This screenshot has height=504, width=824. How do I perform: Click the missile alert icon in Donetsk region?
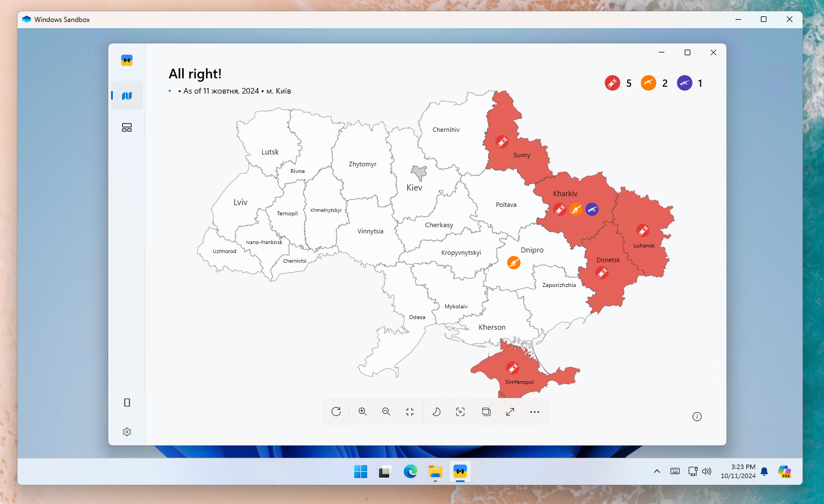point(602,273)
